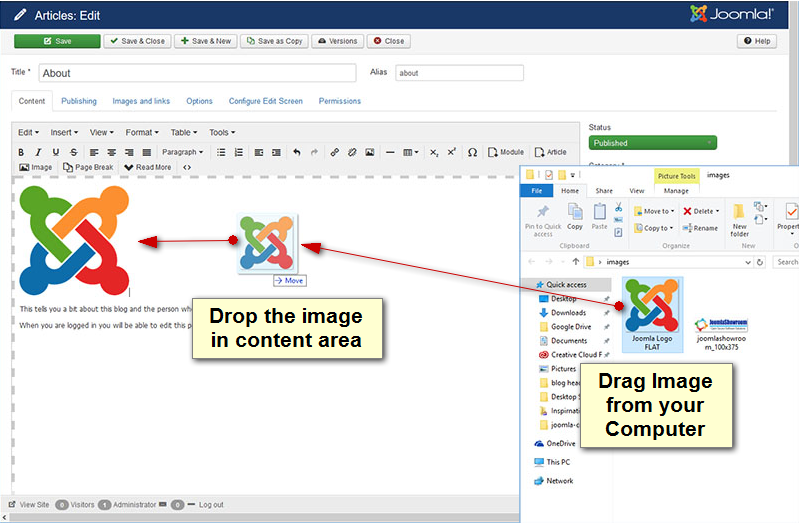801x525 pixels.
Task: Insert a Page Break
Action: 88,168
